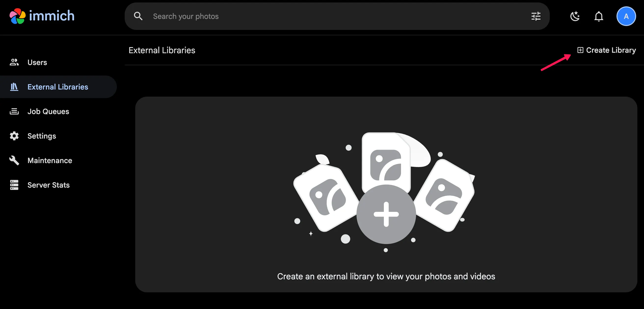Click the Create Library plus icon
The height and width of the screenshot is (309, 644).
point(580,50)
